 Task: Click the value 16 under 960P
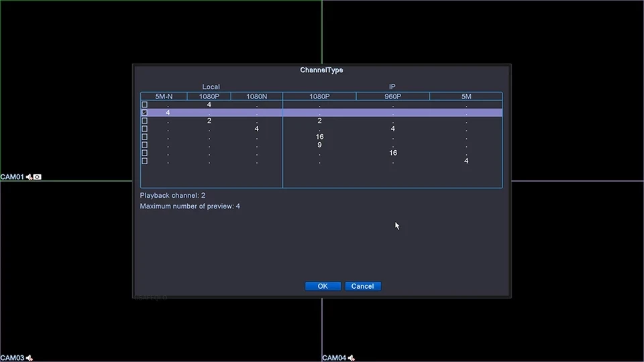tap(393, 153)
